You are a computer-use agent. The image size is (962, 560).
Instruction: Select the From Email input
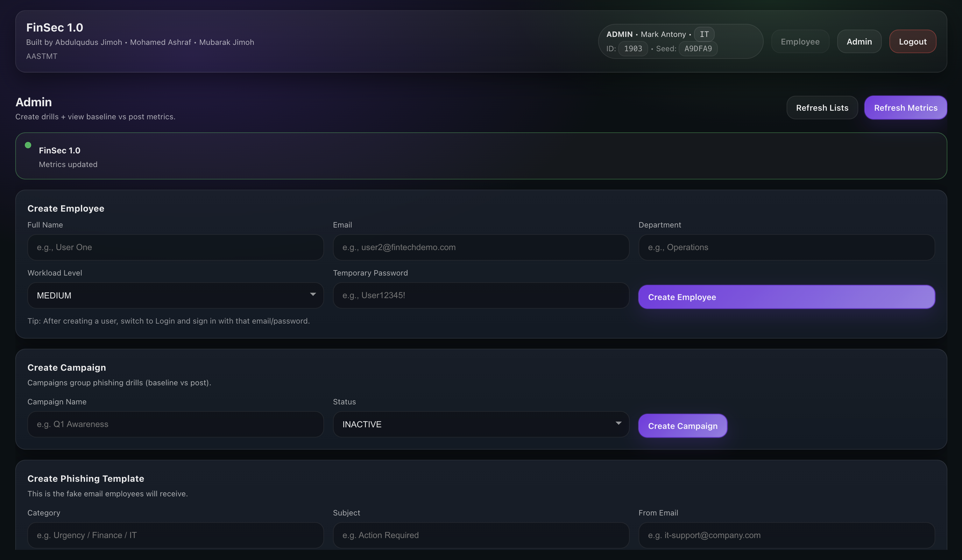point(786,535)
